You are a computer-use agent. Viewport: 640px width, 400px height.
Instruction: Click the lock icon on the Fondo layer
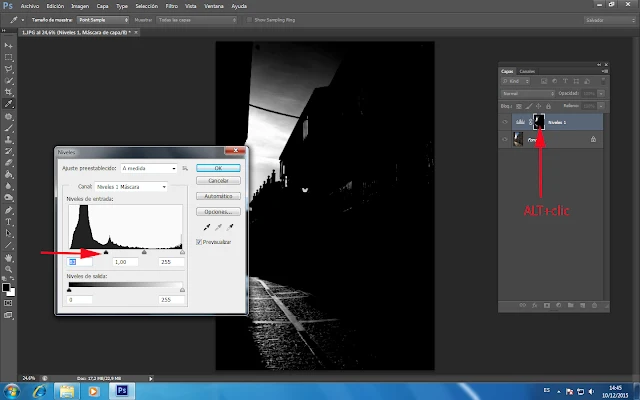[x=592, y=140]
